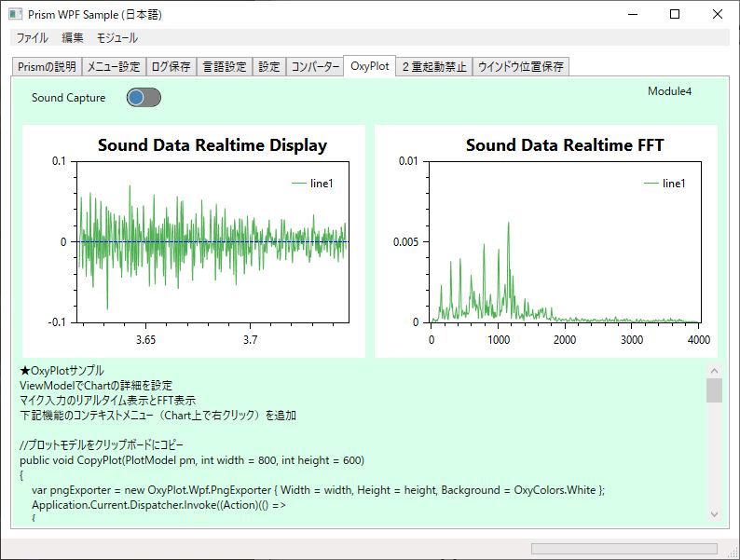The image size is (740, 560).
Task: Click the app icon in title bar
Action: (16, 14)
